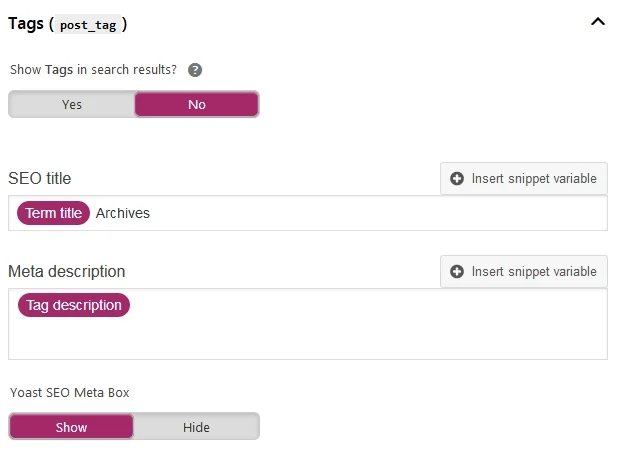Screen dimensions: 621x449
Task: Click plus icon beside SEO title snippet button
Action: coord(457,179)
